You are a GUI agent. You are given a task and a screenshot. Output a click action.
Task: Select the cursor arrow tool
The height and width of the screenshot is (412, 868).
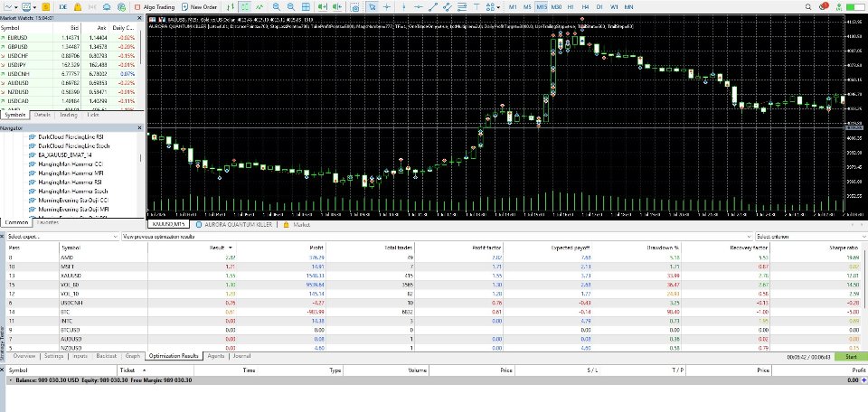point(373,7)
